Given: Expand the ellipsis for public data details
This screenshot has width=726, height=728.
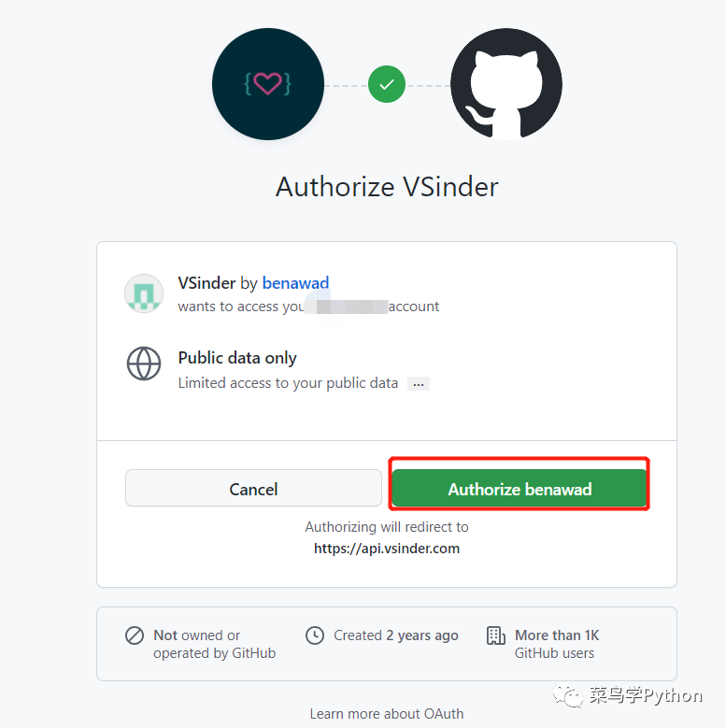Looking at the screenshot, I should (x=419, y=384).
